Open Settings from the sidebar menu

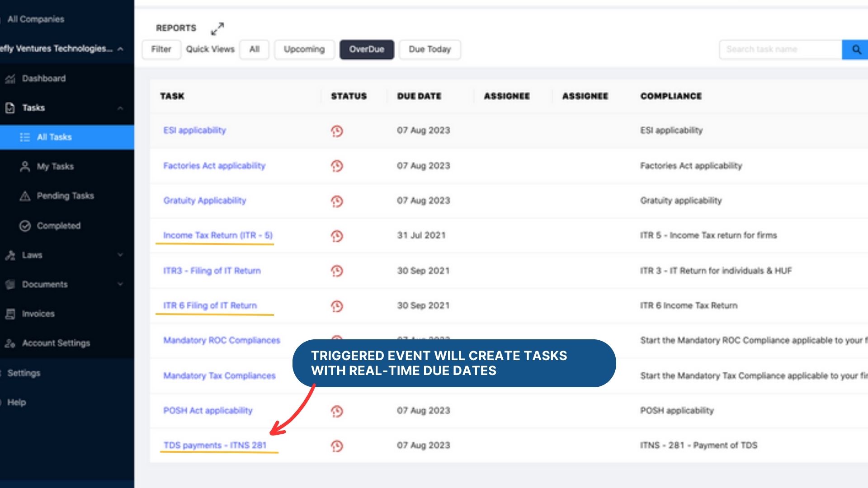tap(25, 373)
